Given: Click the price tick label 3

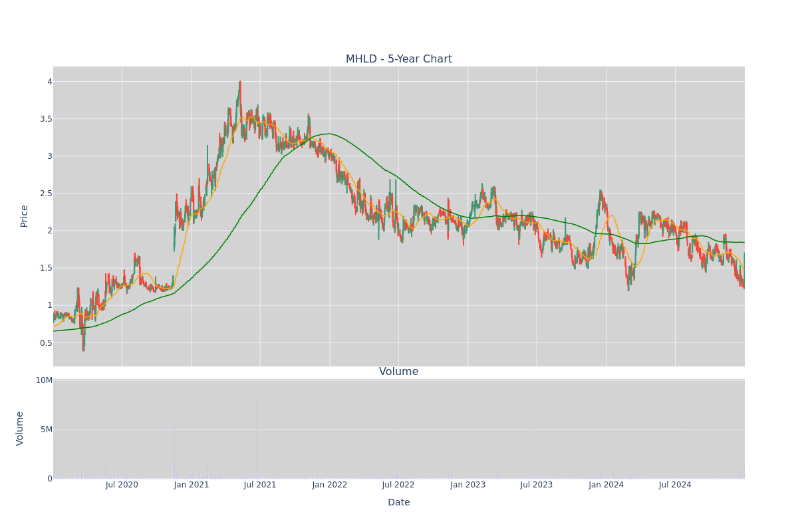Looking at the screenshot, I should (x=49, y=156).
